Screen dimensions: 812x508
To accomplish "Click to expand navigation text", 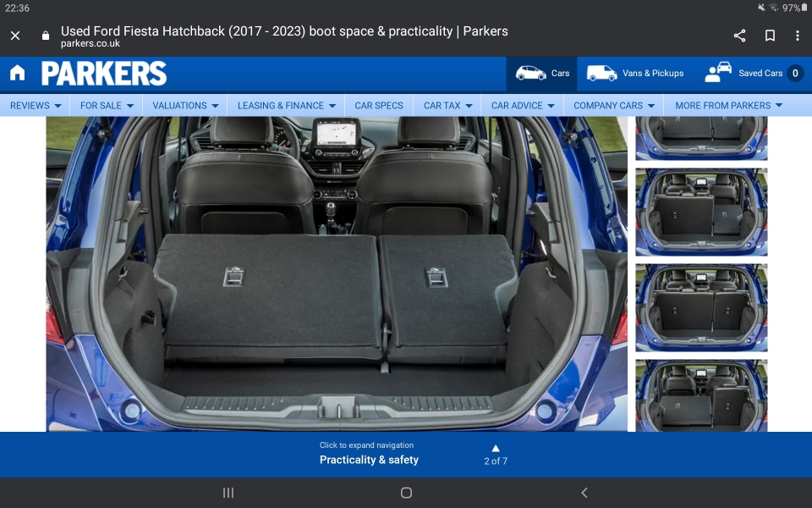I will [x=366, y=445].
